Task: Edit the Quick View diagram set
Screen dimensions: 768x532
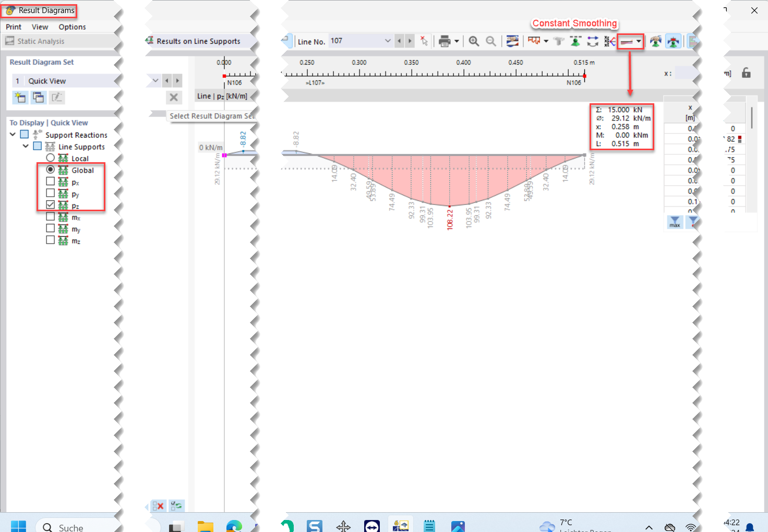Action: (56, 98)
